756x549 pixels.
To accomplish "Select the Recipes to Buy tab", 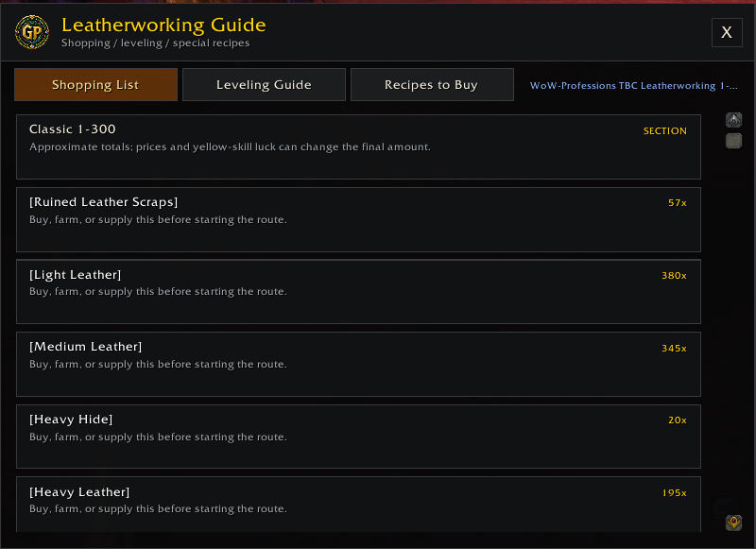I will point(432,85).
